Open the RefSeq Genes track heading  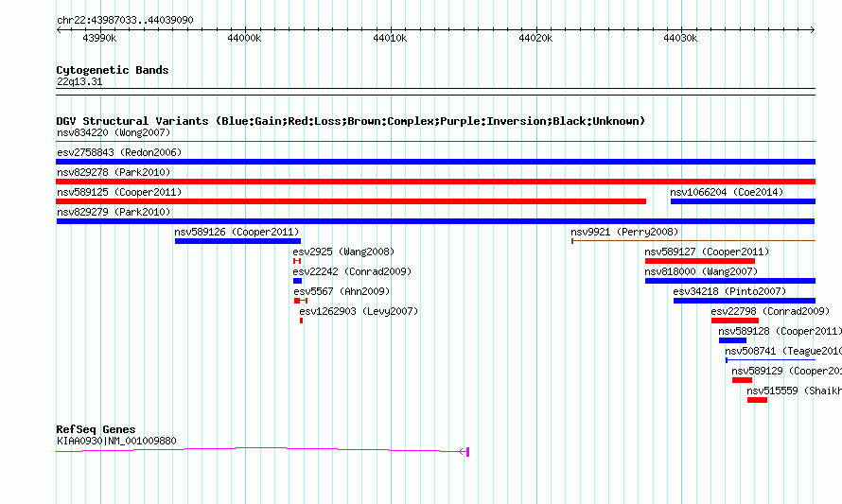(96, 429)
